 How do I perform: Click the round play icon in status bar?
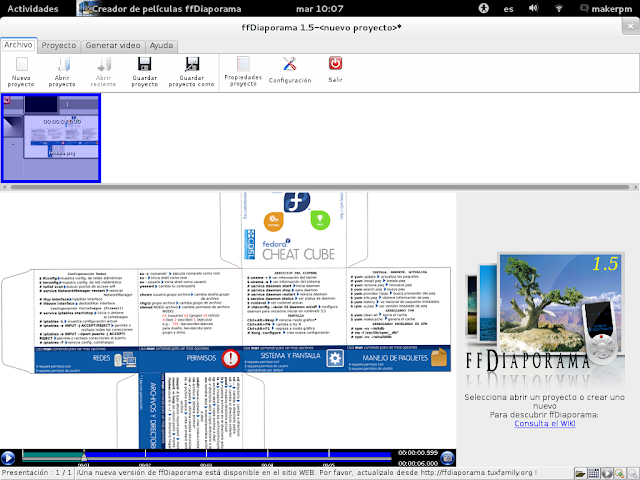click(607, 473)
